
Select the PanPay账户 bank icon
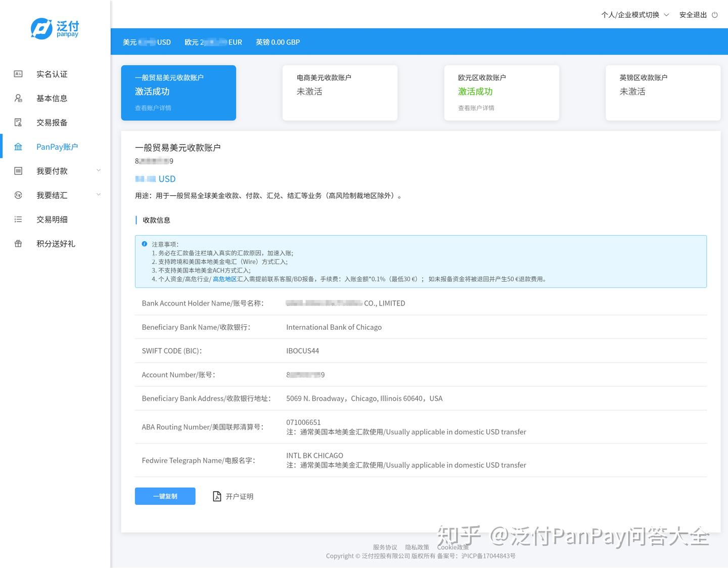pyautogui.click(x=18, y=147)
